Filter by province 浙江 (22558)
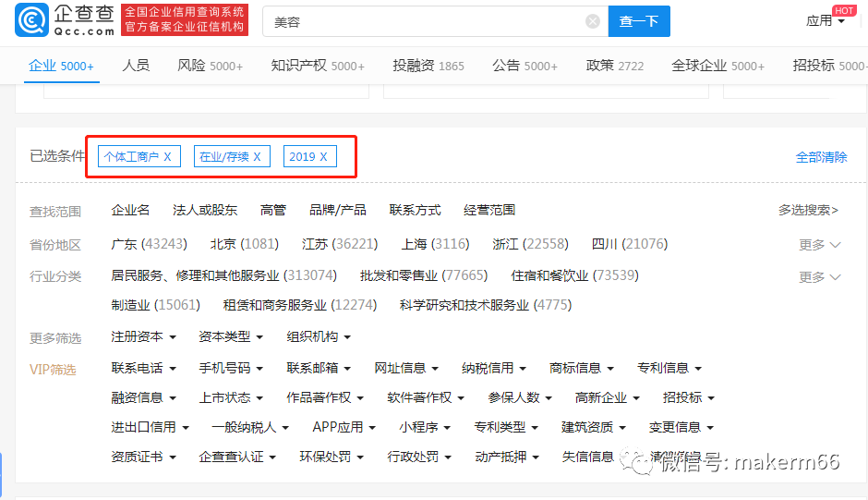The image size is (868, 500). (x=530, y=244)
